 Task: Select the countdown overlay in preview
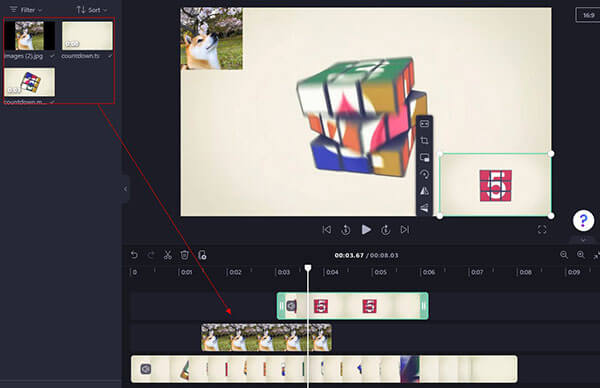(x=495, y=184)
